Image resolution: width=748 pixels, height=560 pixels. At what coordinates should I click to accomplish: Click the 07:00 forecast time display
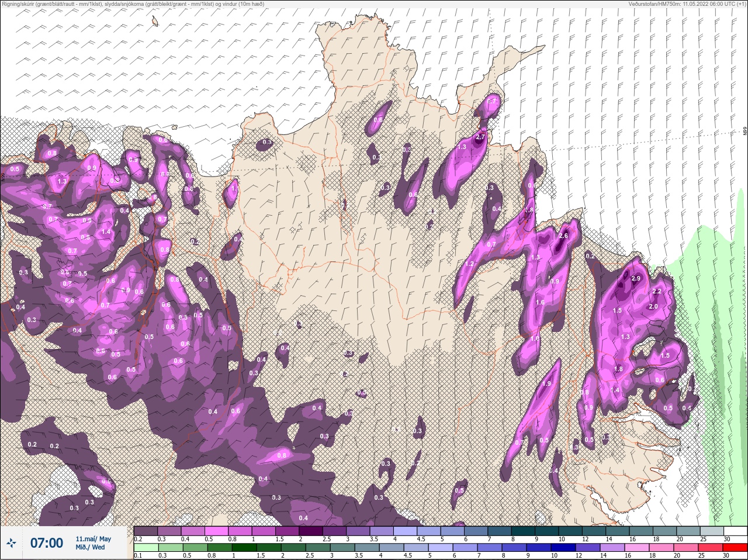(x=47, y=543)
